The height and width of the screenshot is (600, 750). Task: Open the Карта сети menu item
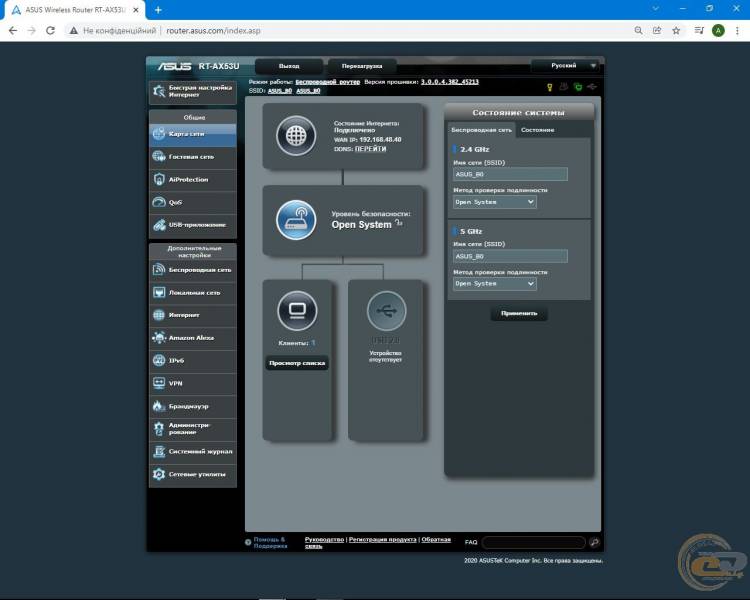193,134
